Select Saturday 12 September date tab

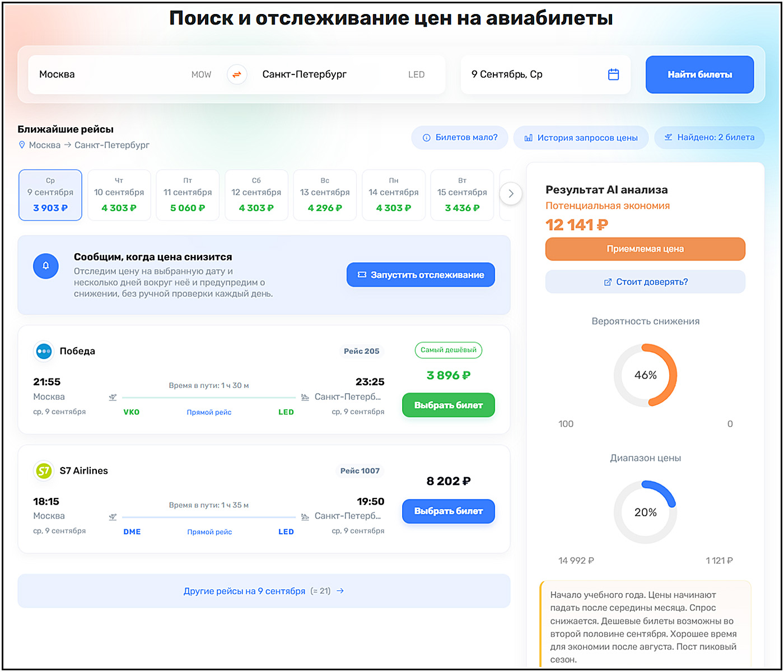point(256,195)
